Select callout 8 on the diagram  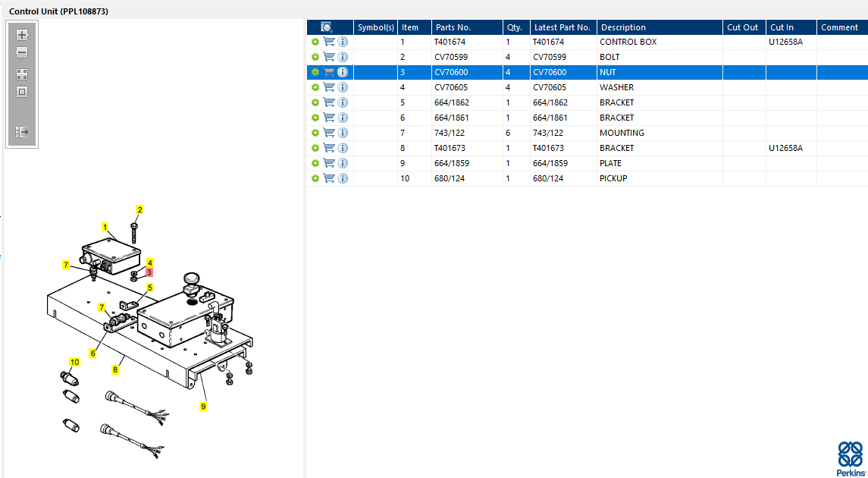pyautogui.click(x=116, y=370)
